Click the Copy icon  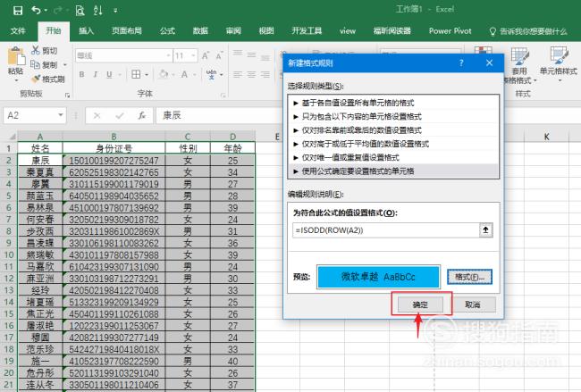coord(35,64)
